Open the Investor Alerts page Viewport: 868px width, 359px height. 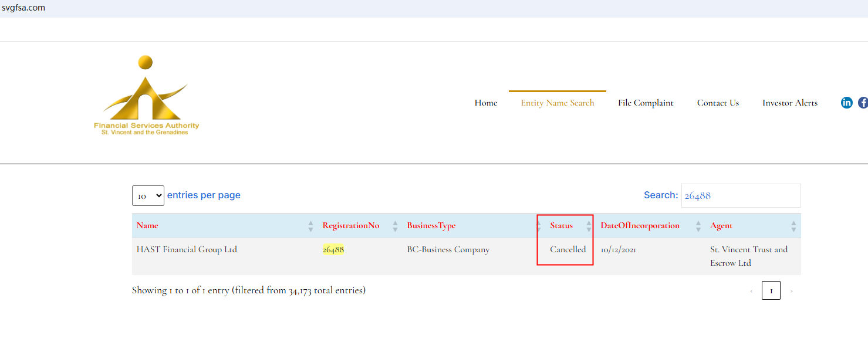789,103
